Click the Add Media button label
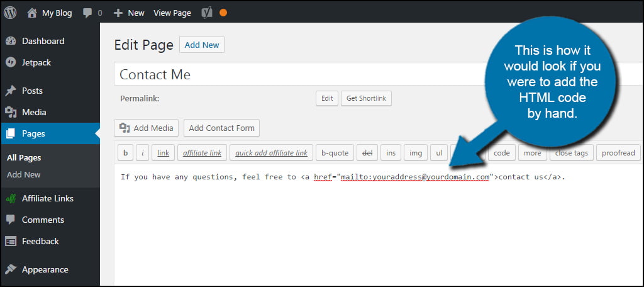644x287 pixels. pos(153,128)
